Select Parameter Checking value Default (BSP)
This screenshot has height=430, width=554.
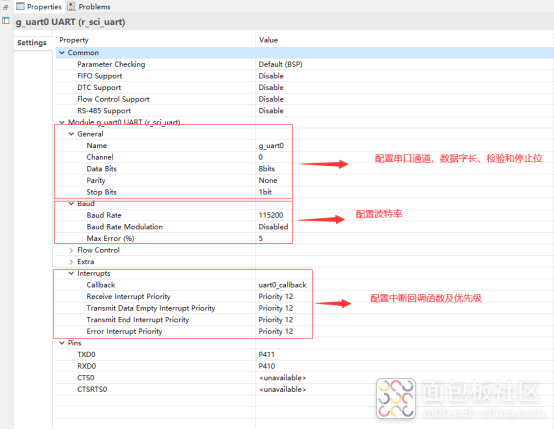click(x=280, y=64)
